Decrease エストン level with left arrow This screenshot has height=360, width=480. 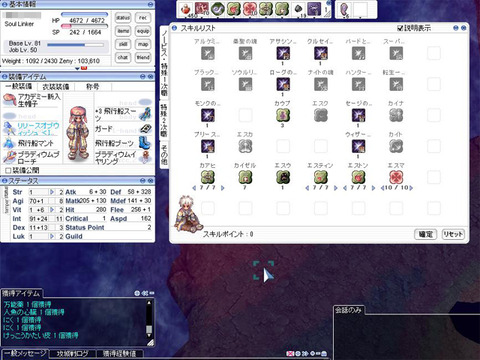(x=345, y=188)
